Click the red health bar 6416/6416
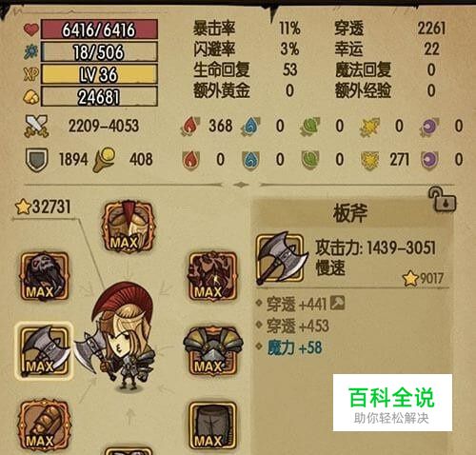 tap(99, 30)
